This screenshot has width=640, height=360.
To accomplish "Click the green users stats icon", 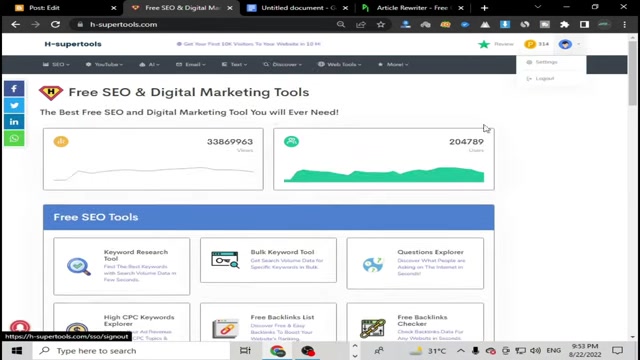I will pyautogui.click(x=291, y=142).
